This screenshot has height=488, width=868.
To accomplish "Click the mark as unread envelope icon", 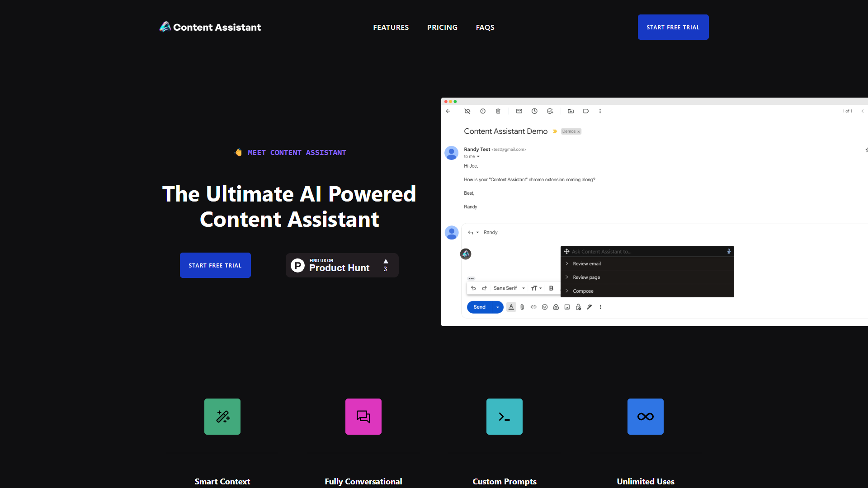I will (x=519, y=111).
